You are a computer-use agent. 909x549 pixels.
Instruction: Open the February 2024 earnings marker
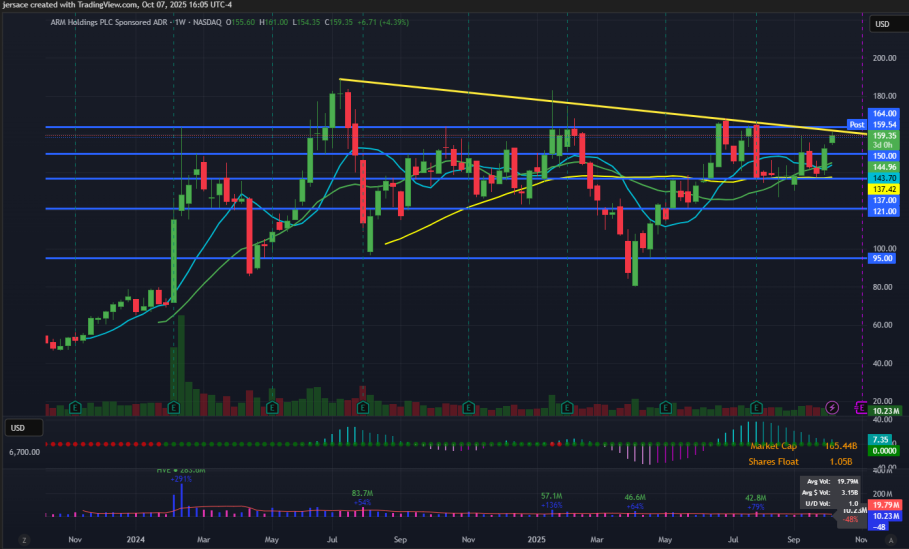(x=173, y=408)
